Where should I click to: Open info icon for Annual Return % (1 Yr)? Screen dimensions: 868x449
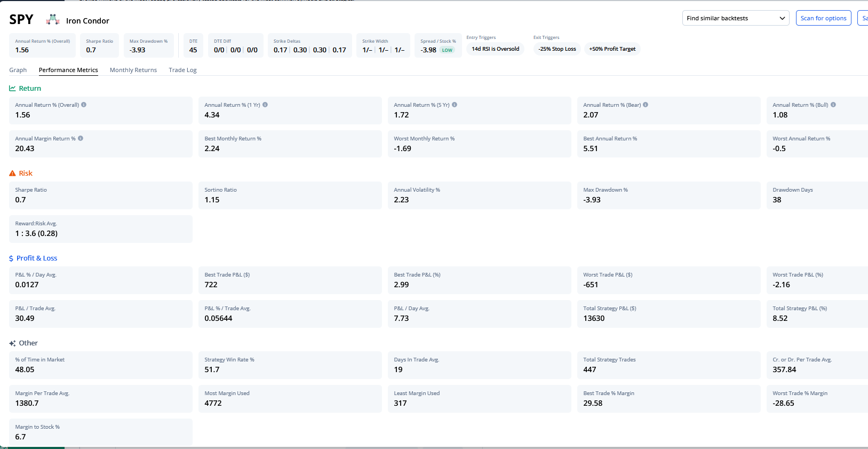[x=265, y=105]
